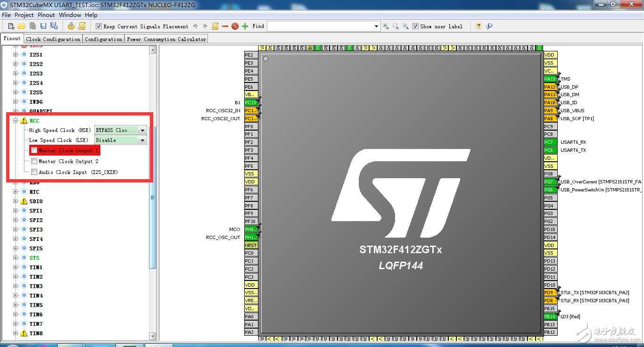This screenshot has width=644, height=347.
Task: Click the Save Project floppy icon
Action: (43, 26)
